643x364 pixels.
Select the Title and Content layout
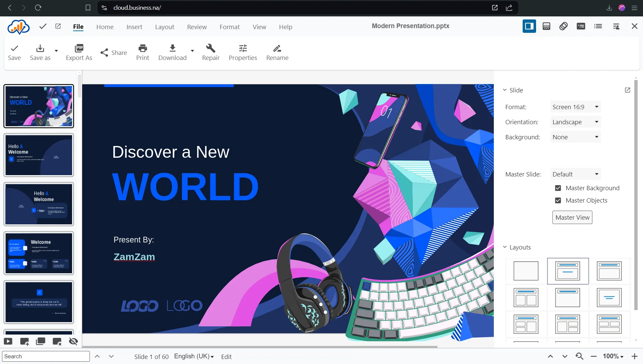point(609,271)
